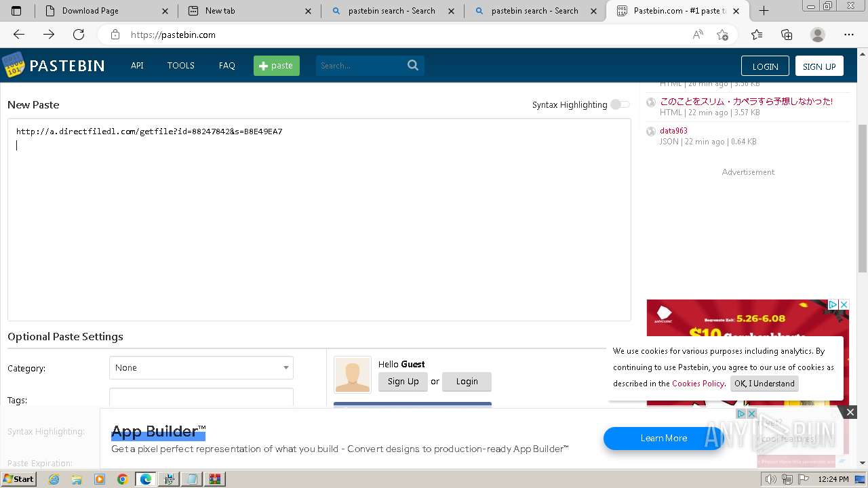Open the Category dropdown set to None

[201, 367]
